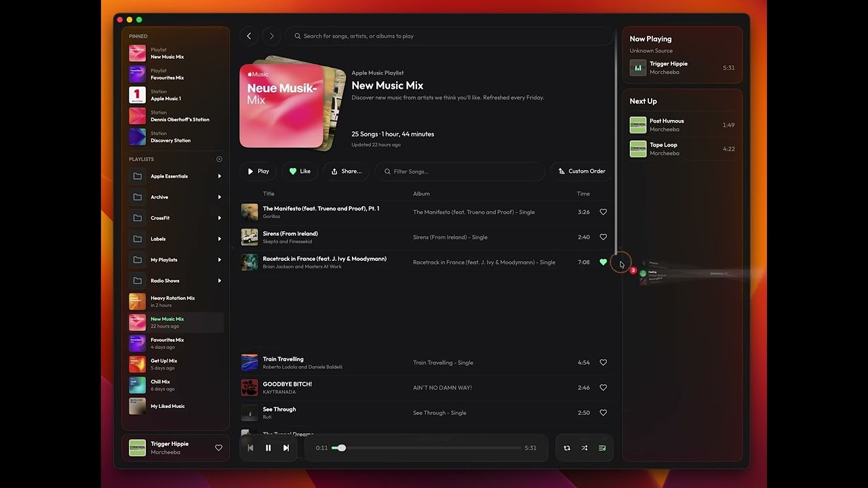Open the queue list icon

601,448
